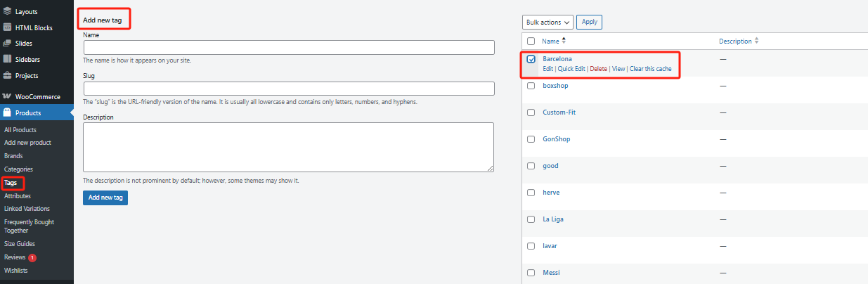The width and height of the screenshot is (868, 284).
Task: Click the Layouts sidebar icon
Action: coord(7,12)
